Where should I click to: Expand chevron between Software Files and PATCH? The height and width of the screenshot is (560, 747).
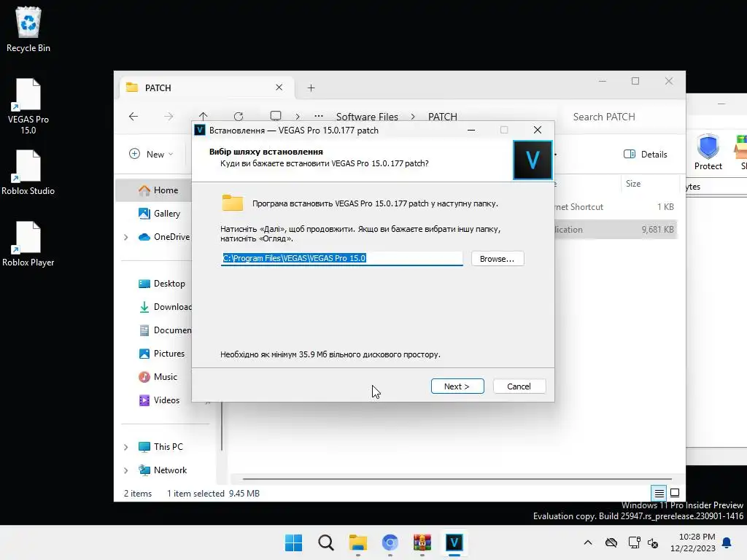click(413, 117)
